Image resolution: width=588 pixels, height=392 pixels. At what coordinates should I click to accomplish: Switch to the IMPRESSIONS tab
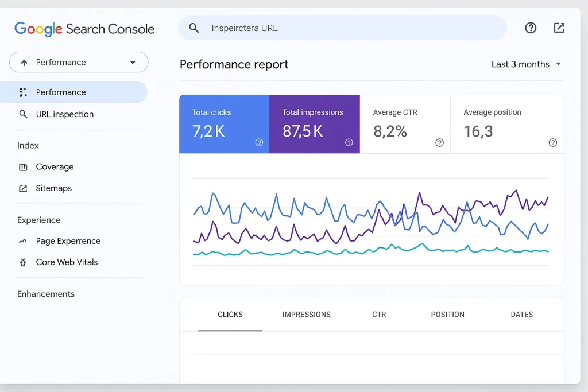306,315
